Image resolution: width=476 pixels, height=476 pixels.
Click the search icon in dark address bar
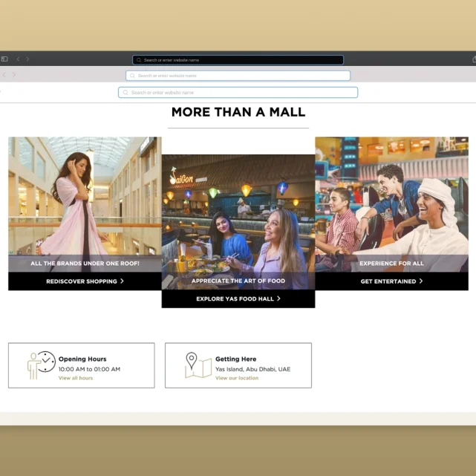[139, 60]
